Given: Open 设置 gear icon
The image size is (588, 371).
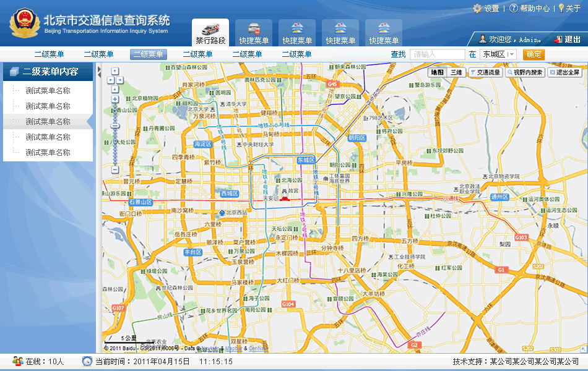Looking at the screenshot, I should pos(477,8).
